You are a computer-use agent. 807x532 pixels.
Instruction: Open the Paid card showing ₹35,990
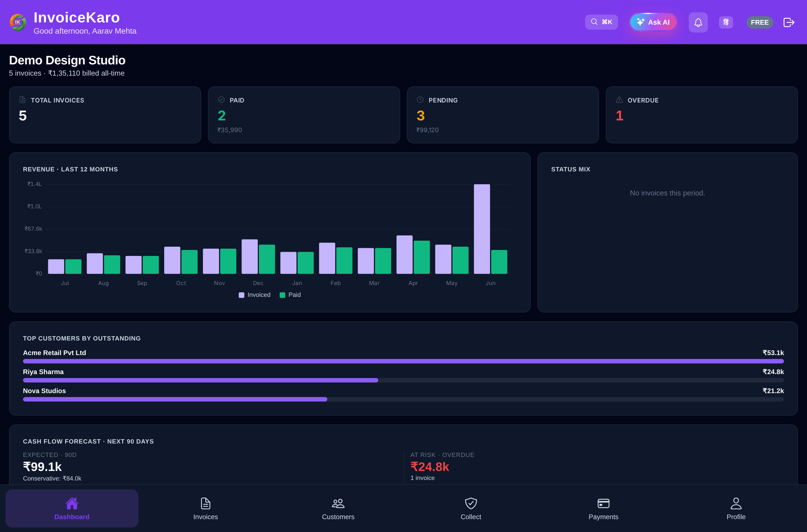tap(304, 115)
